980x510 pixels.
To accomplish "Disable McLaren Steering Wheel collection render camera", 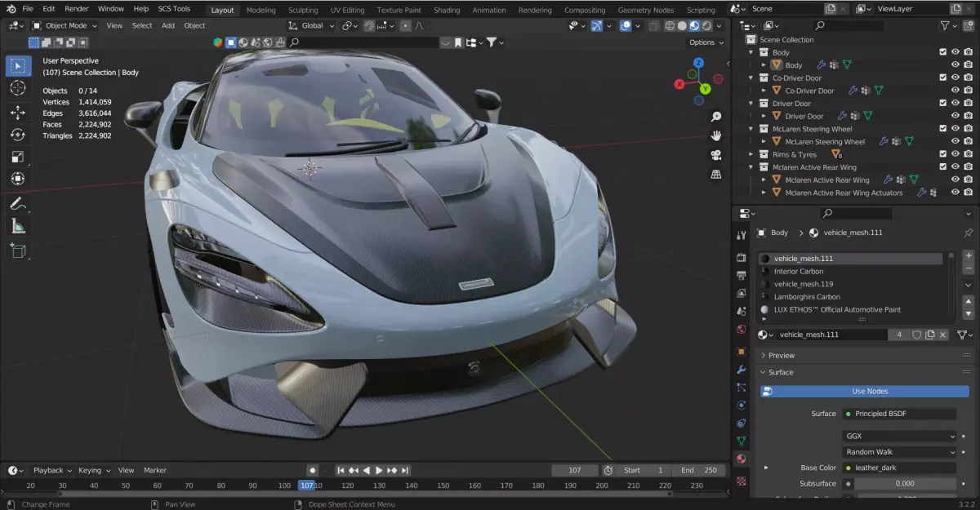I will tap(968, 129).
